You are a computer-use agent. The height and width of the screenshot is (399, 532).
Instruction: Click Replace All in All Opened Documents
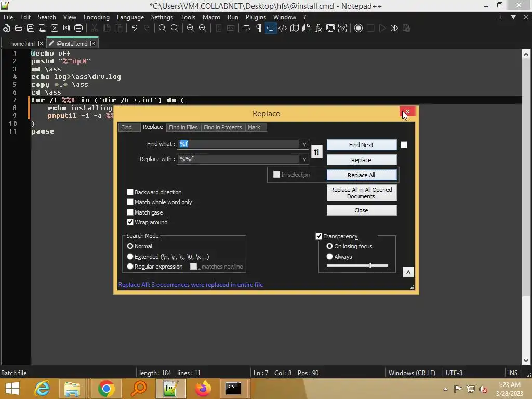tap(362, 193)
